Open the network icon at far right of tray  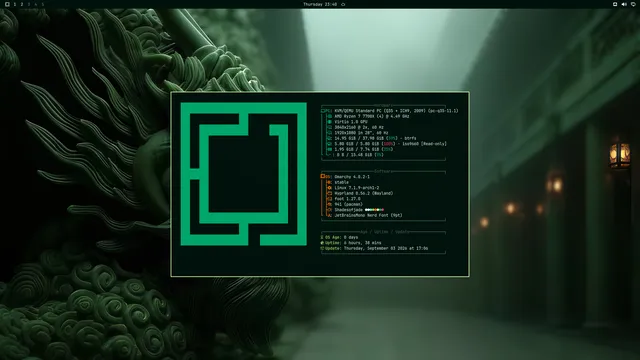pos(633,4)
